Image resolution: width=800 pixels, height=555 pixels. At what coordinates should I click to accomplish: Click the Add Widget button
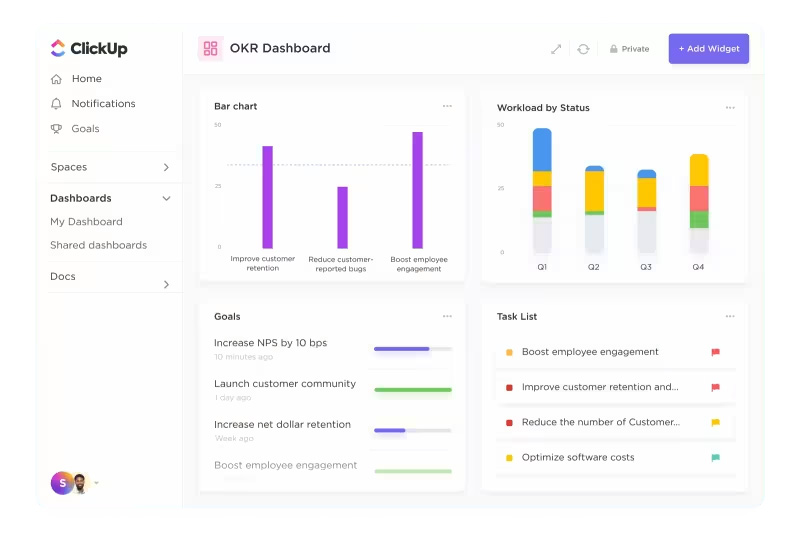click(x=708, y=49)
